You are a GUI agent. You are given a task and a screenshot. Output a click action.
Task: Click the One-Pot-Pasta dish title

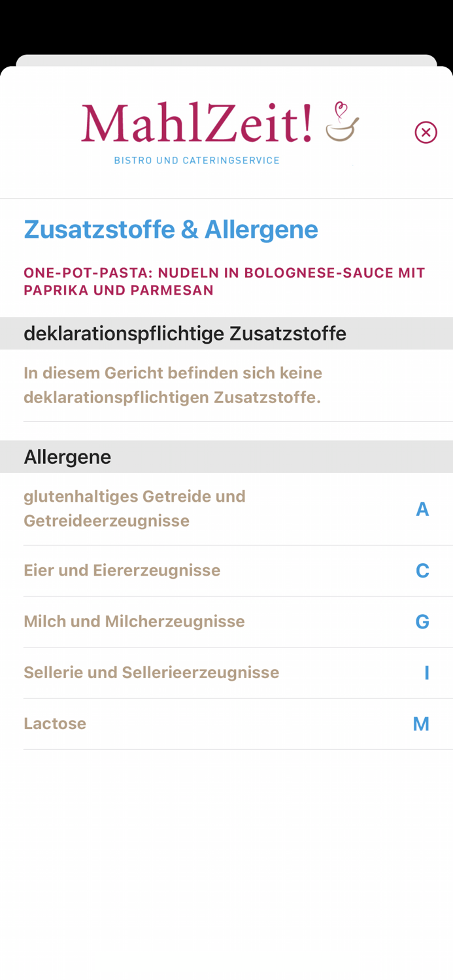click(x=225, y=280)
